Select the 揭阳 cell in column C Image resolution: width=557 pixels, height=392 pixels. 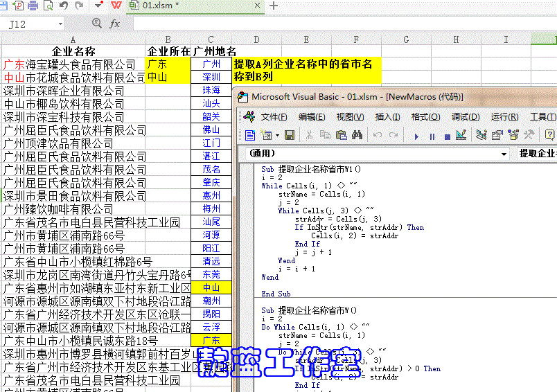tap(211, 314)
